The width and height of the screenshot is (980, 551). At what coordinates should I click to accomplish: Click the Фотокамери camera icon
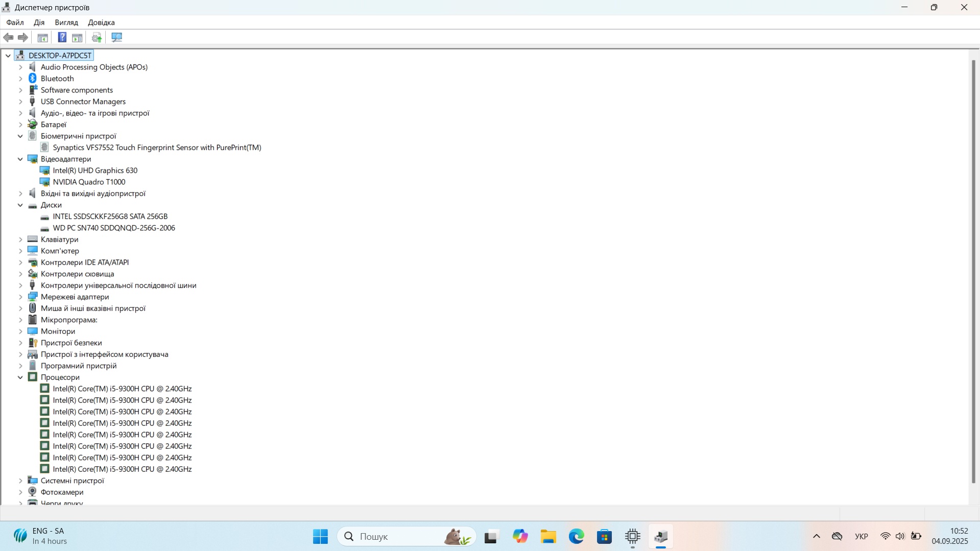pyautogui.click(x=32, y=492)
